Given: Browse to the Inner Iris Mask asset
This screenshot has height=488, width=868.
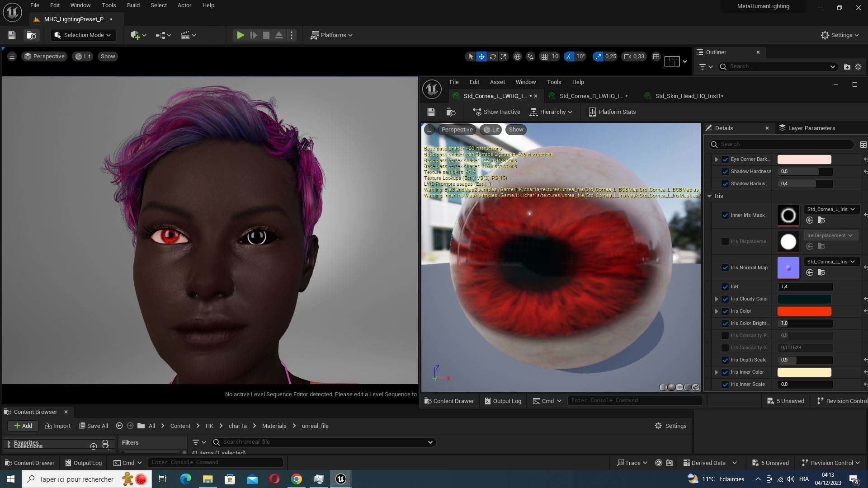Looking at the screenshot, I should tap(821, 220).
